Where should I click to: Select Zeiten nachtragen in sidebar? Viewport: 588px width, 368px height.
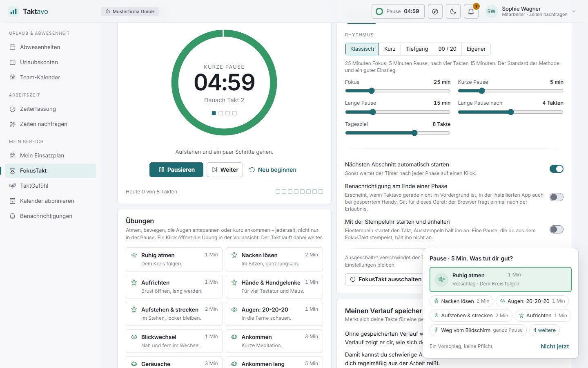(51, 124)
